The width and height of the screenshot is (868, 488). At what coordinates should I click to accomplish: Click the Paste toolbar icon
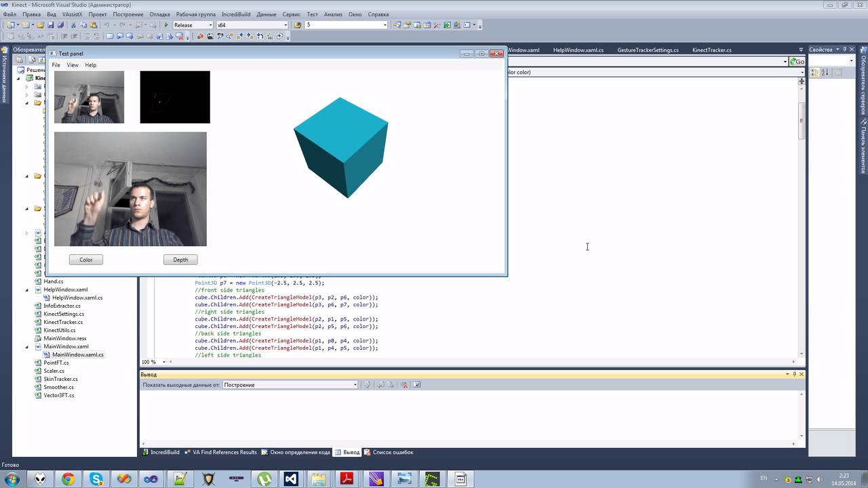pyautogui.click(x=94, y=25)
